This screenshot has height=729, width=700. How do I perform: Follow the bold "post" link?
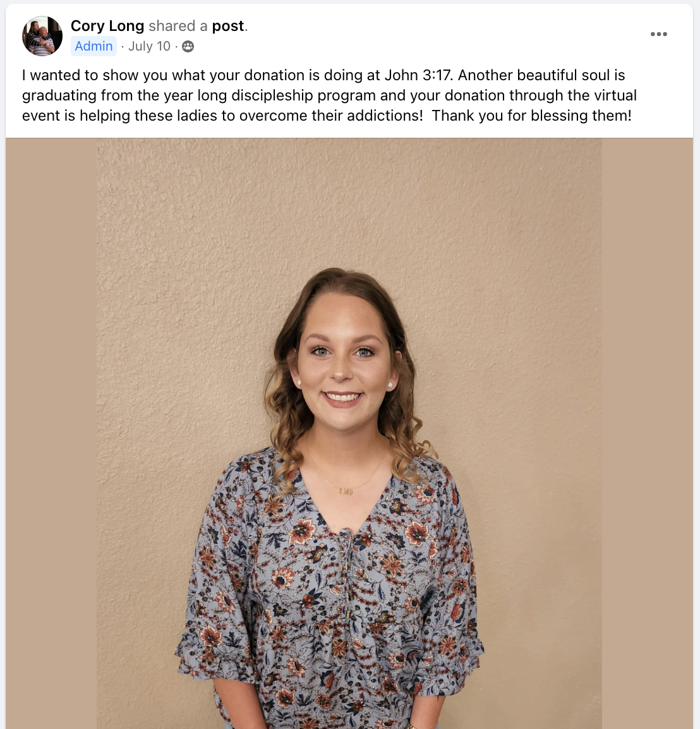pyautogui.click(x=228, y=26)
